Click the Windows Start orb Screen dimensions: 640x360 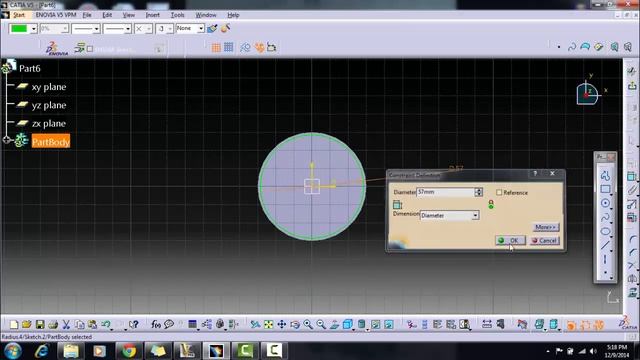point(13,351)
